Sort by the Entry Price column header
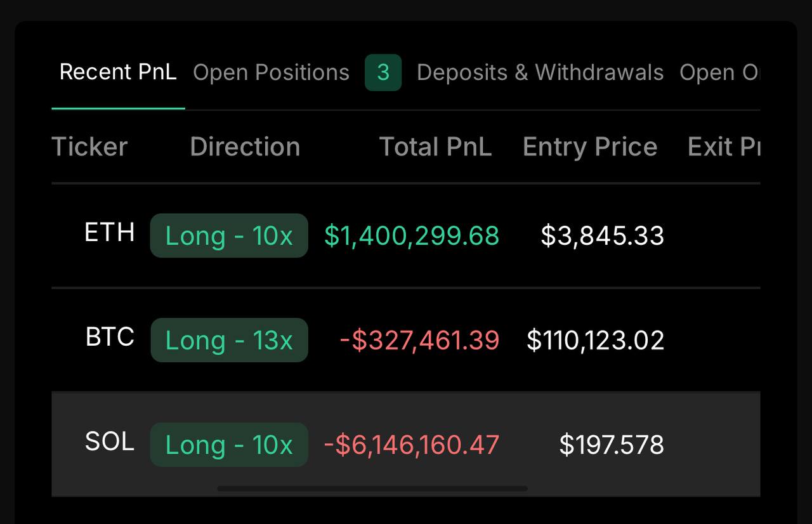The width and height of the screenshot is (812, 524). coord(590,147)
